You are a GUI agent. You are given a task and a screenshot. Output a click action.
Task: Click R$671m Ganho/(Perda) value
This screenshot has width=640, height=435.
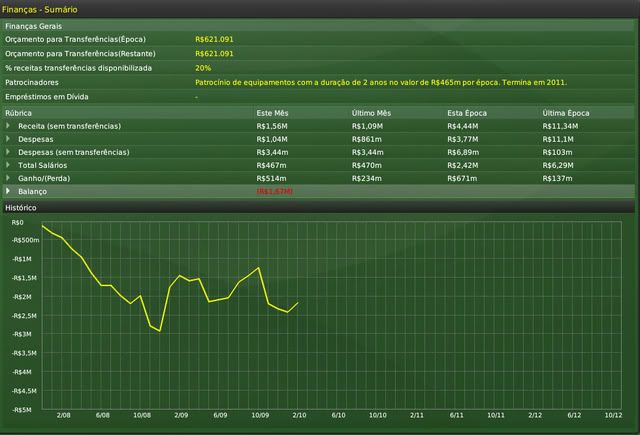pos(462,178)
